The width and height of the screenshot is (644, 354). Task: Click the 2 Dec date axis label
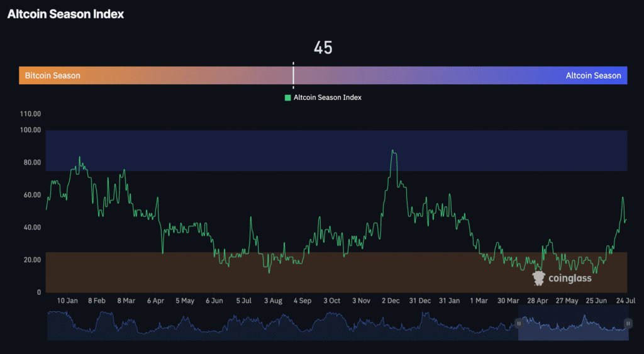point(390,301)
